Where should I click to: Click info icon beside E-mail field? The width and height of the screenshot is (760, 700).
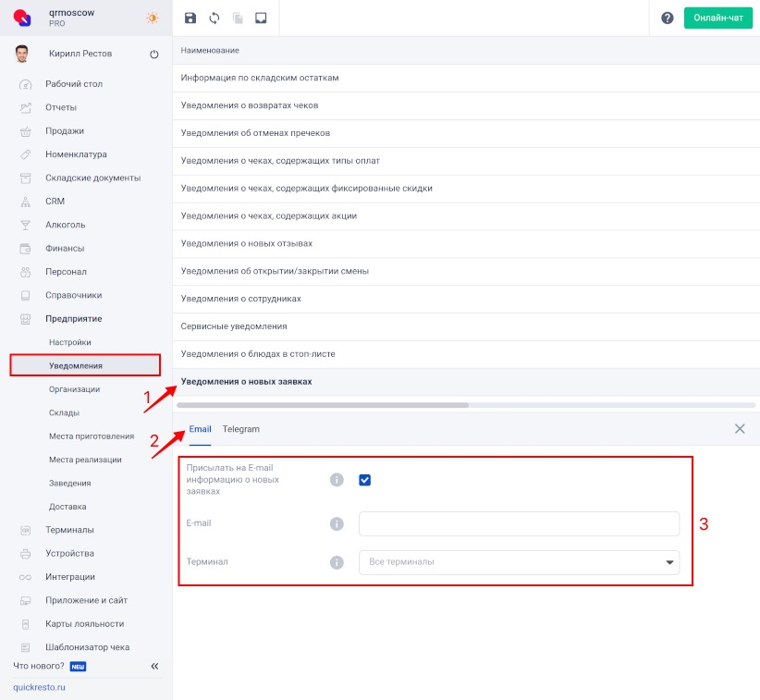(x=337, y=523)
